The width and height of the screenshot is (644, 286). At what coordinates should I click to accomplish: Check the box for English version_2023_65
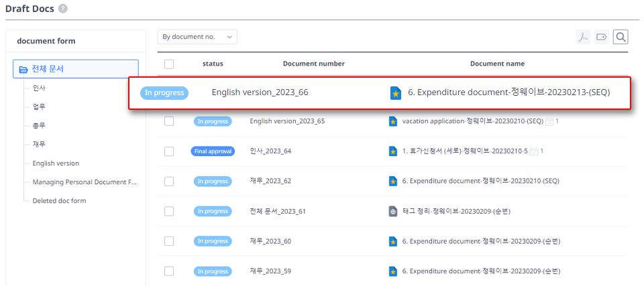point(169,121)
